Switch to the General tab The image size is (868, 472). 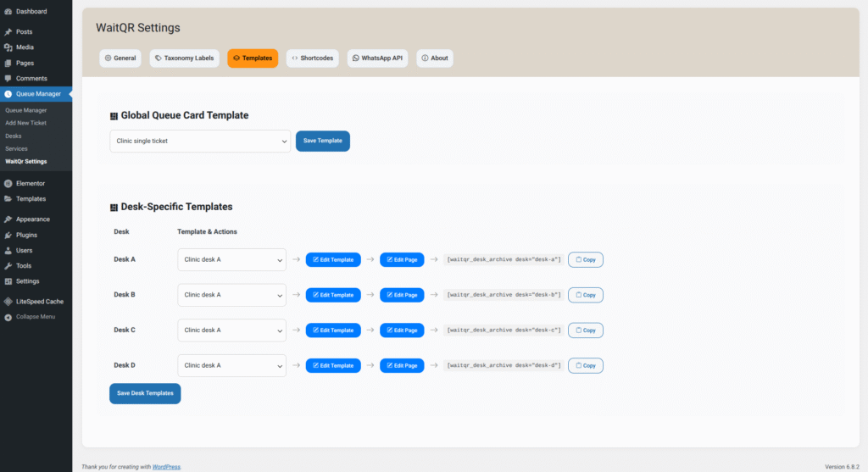tap(120, 58)
